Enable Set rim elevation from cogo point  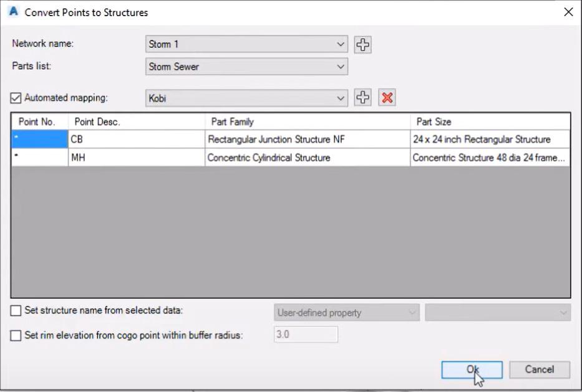coord(16,336)
